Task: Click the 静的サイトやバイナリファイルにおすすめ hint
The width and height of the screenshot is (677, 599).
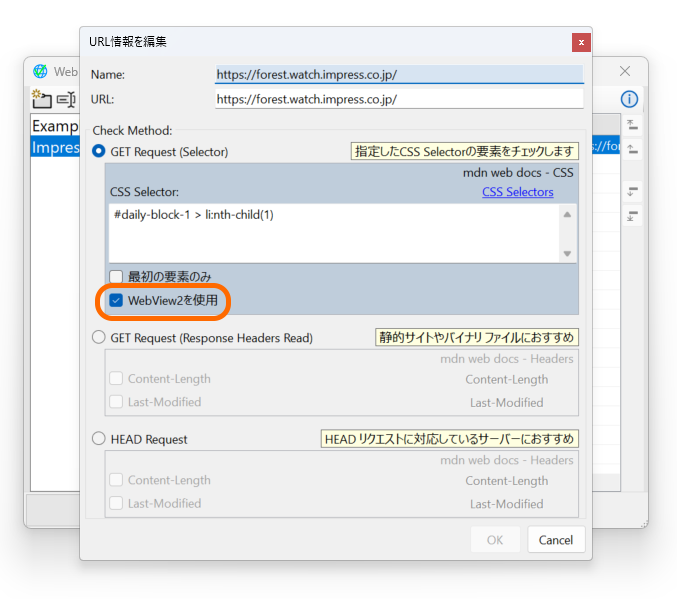Action: click(477, 337)
